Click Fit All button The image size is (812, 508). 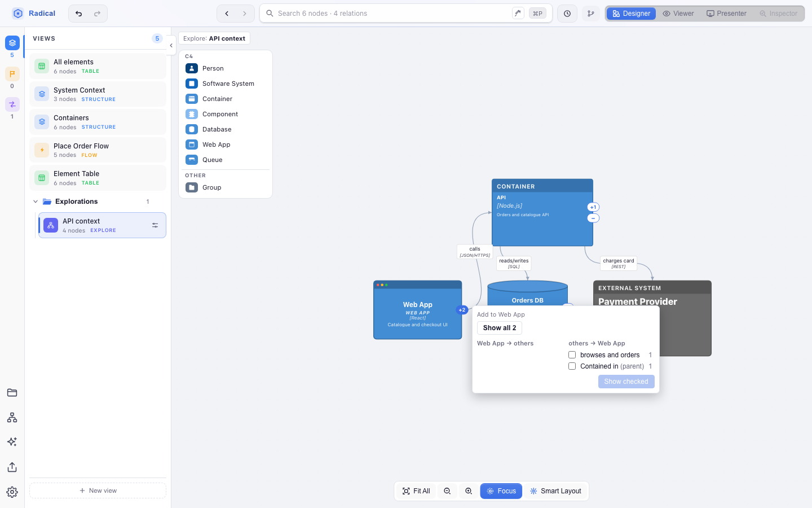(417, 491)
